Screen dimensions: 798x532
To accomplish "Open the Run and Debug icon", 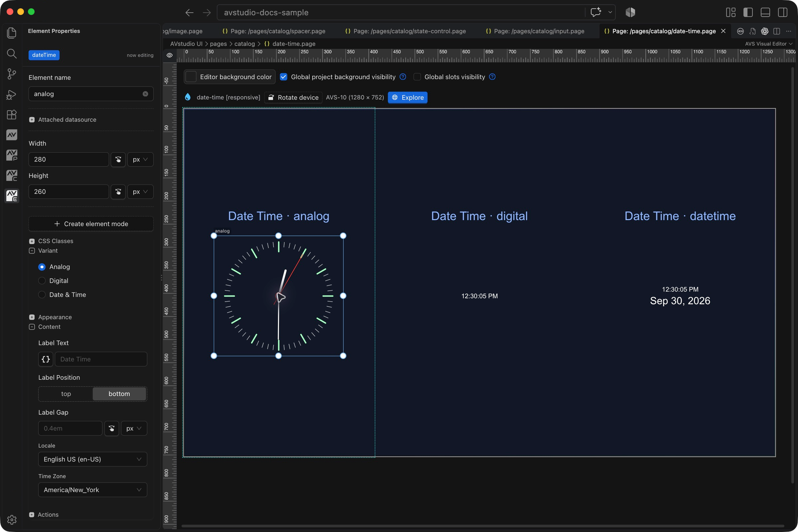I will (x=12, y=94).
